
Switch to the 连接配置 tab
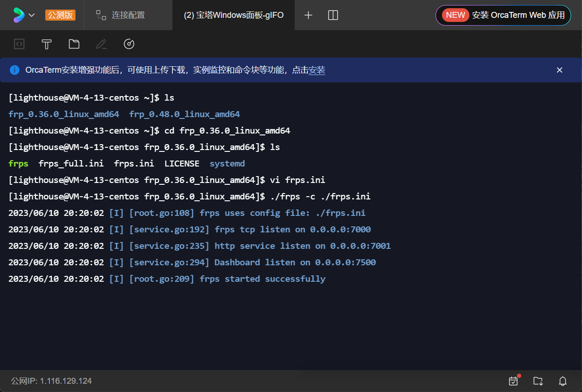121,15
